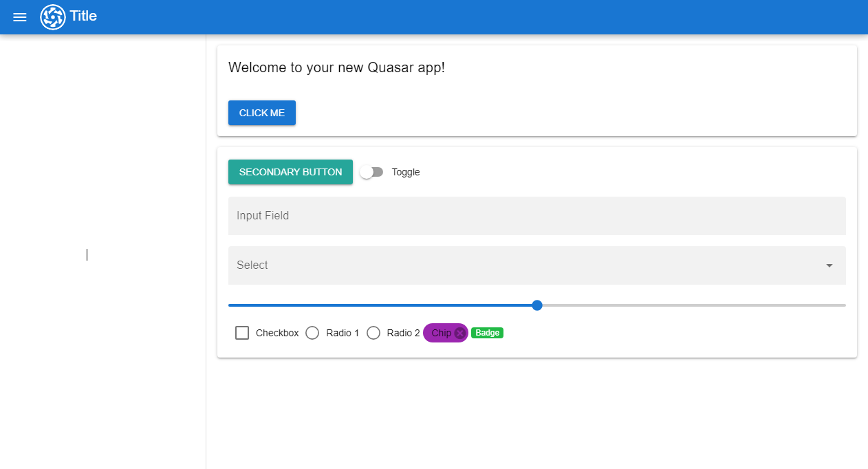Select the Radio 2 option
The image size is (868, 469).
373,333
